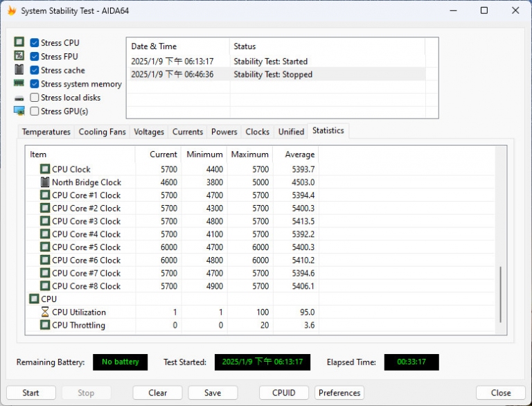Click the CPU Utilization hourglass icon
This screenshot has width=532, height=406.
(45, 312)
